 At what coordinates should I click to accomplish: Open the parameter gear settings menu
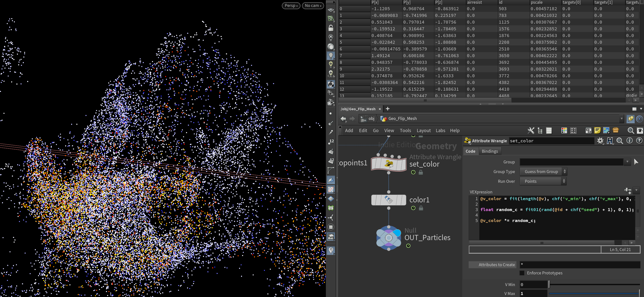600,141
